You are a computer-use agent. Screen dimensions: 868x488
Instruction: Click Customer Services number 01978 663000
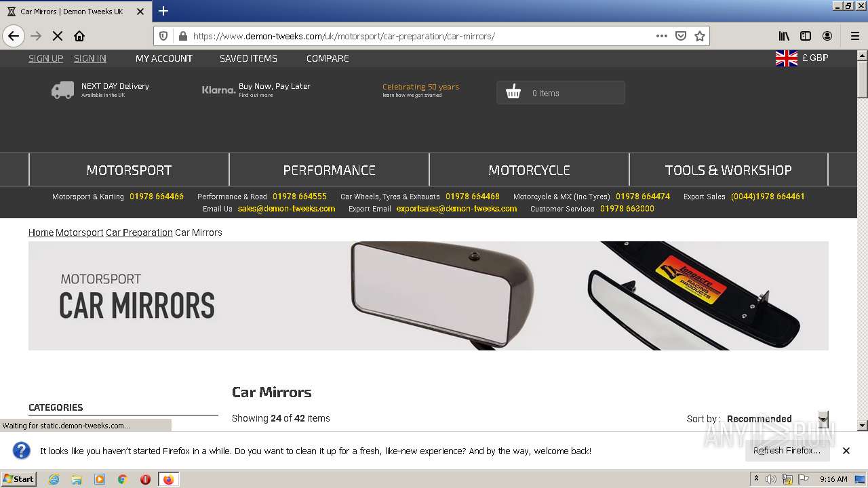click(627, 209)
